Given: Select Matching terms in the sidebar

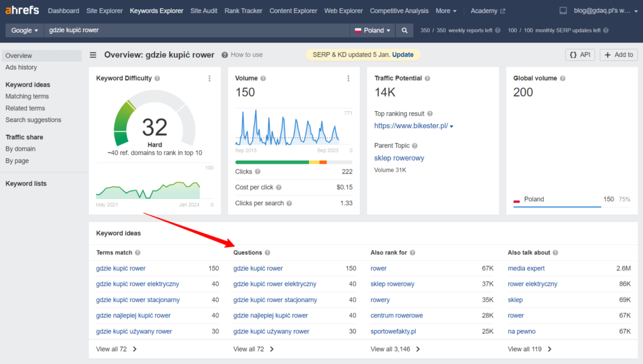Looking at the screenshot, I should tap(27, 96).
